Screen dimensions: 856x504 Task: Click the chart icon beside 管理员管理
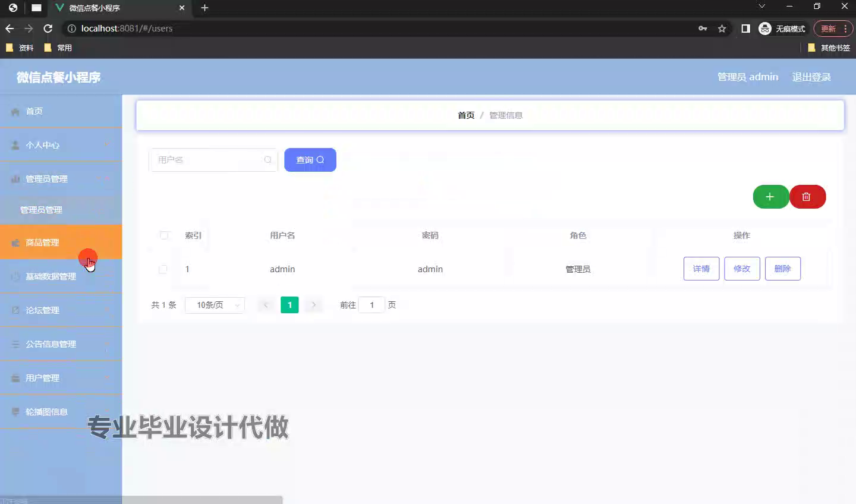15,179
